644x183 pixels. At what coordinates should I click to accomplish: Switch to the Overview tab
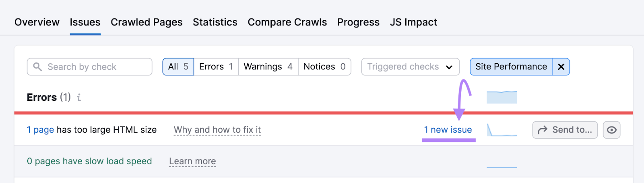[x=37, y=22]
